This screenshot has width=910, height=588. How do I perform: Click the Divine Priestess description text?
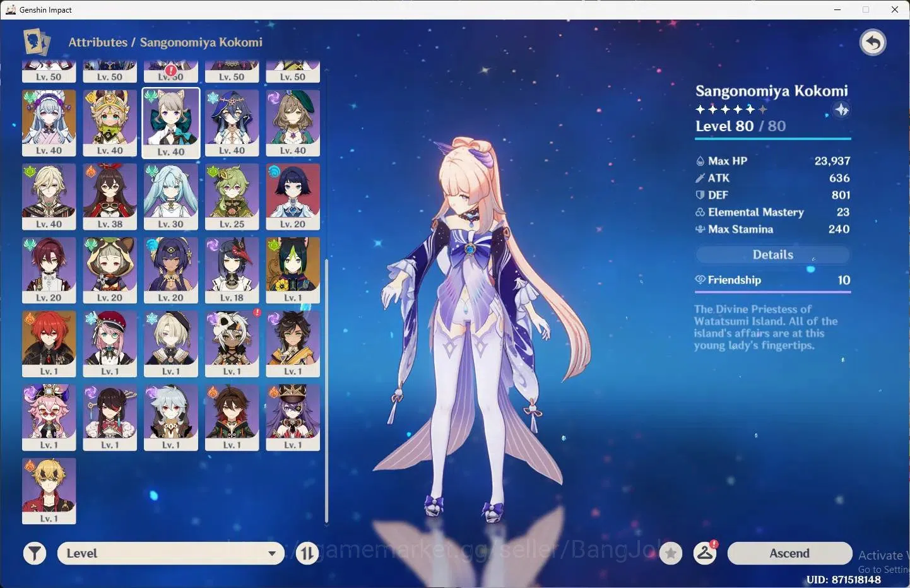[x=765, y=327]
